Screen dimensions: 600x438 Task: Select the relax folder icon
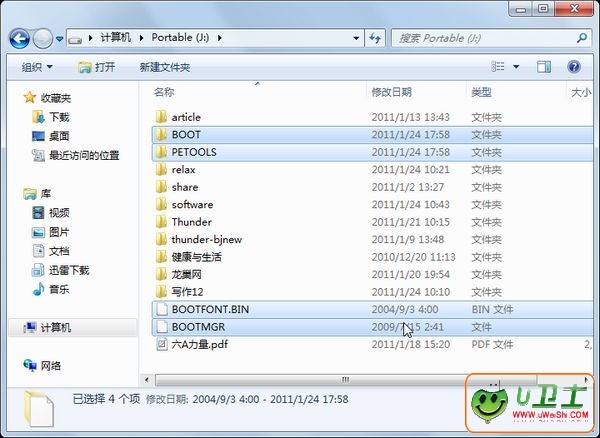tap(161, 169)
